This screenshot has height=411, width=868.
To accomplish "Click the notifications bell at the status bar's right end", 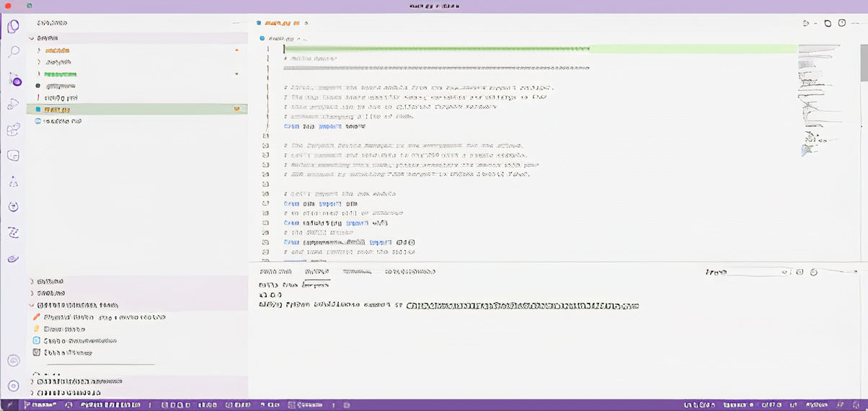I will point(854,405).
